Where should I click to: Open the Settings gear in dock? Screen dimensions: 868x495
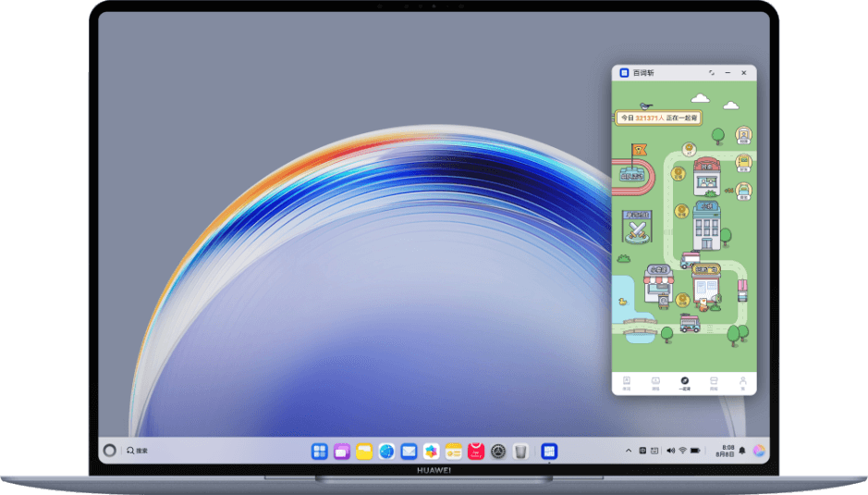click(498, 452)
